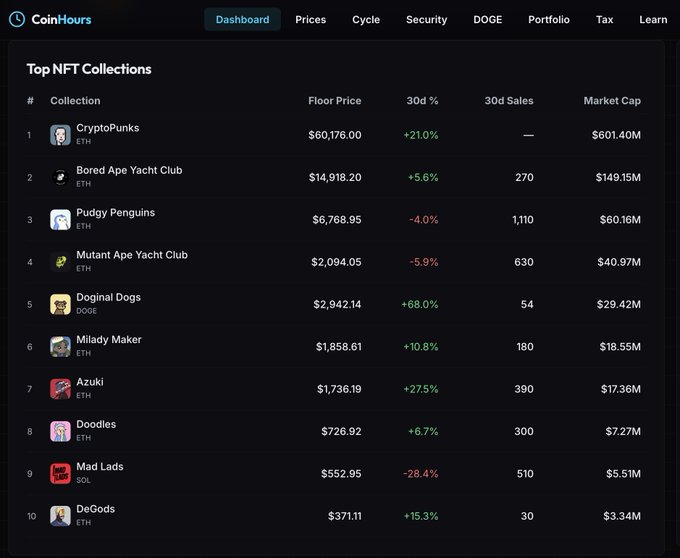680x558 pixels.
Task: Click the Doodles collection avatar
Action: coord(60,431)
